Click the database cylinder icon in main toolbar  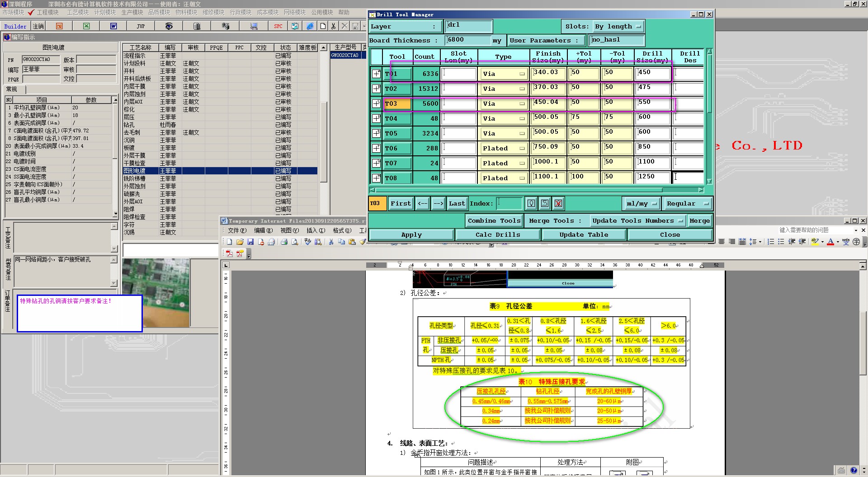click(x=197, y=26)
